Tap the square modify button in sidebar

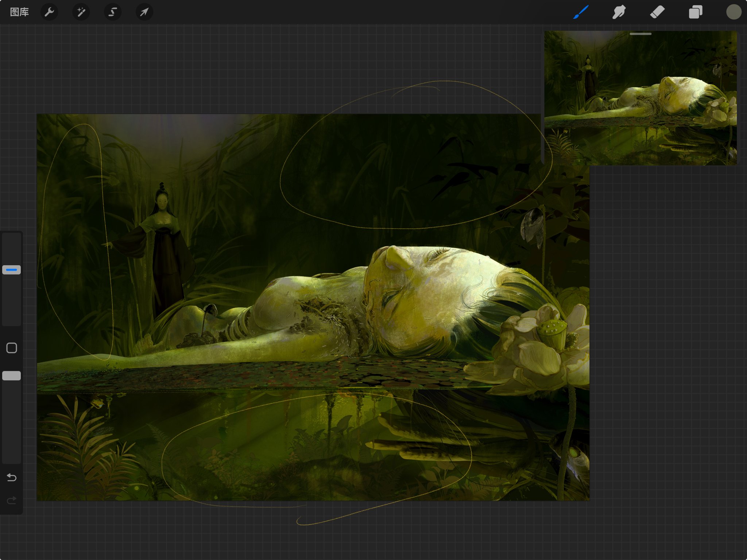pos(12,348)
